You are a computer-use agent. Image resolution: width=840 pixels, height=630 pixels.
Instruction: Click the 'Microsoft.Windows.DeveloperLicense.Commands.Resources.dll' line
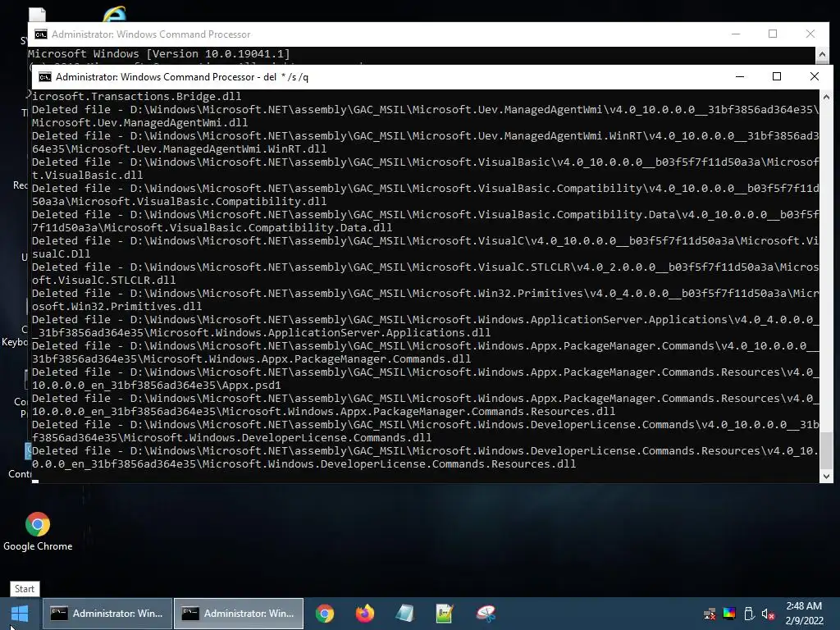pos(304,464)
